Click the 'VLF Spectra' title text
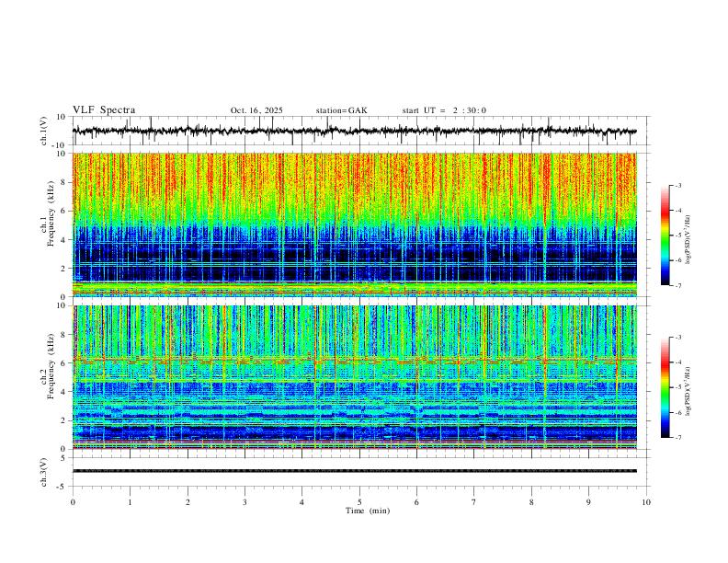Image resolution: width=728 pixels, height=563 pixels. tap(104, 110)
